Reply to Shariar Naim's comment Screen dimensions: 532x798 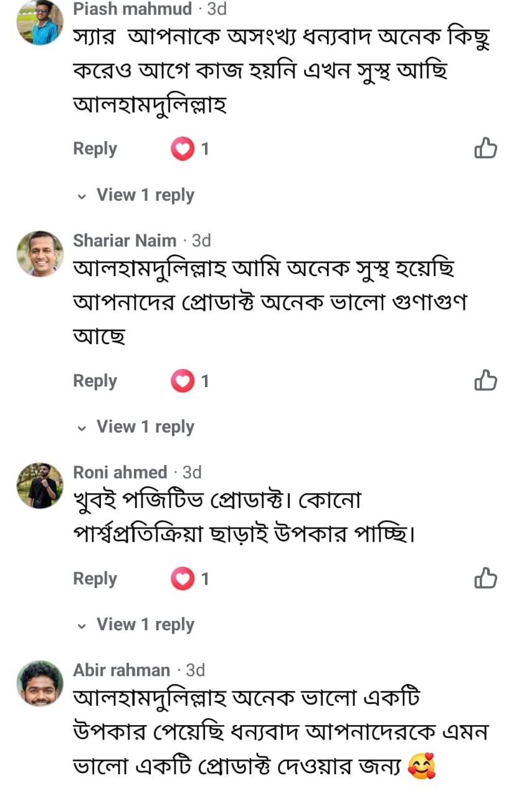click(x=95, y=381)
